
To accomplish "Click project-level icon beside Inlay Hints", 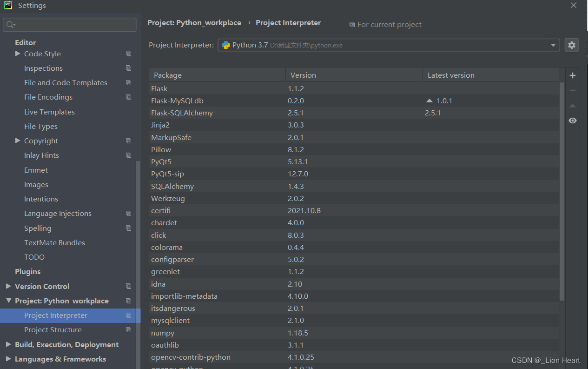I will [129, 155].
